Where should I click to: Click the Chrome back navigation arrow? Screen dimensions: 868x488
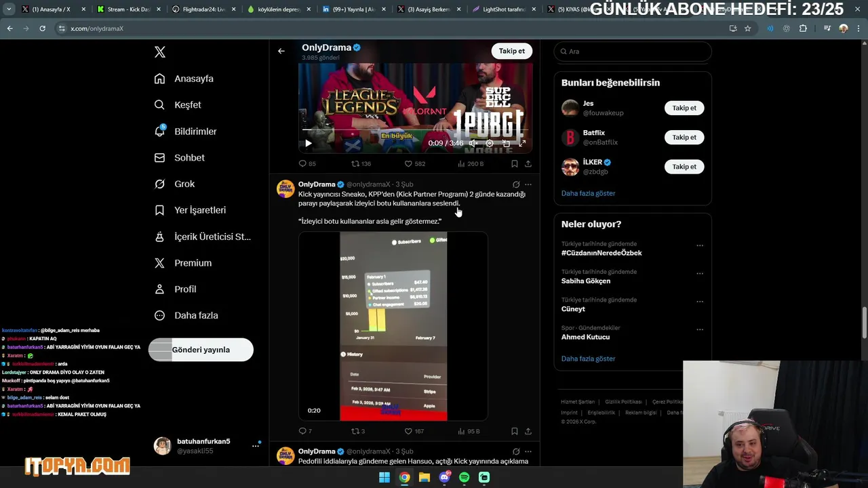pyautogui.click(x=9, y=28)
